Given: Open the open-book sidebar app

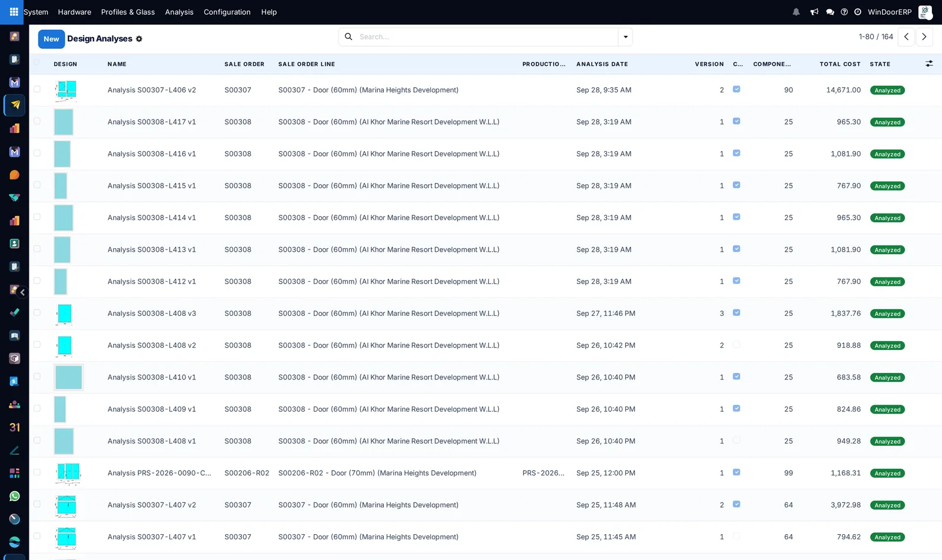Looking at the screenshot, I should pos(15,335).
